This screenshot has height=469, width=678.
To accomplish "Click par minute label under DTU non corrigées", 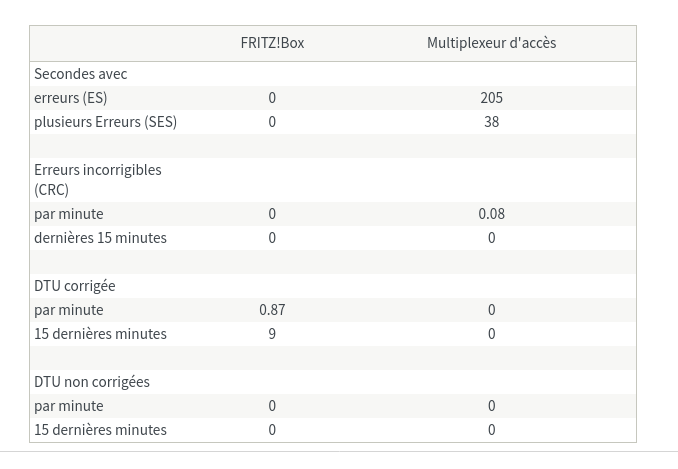I will coord(69,406).
